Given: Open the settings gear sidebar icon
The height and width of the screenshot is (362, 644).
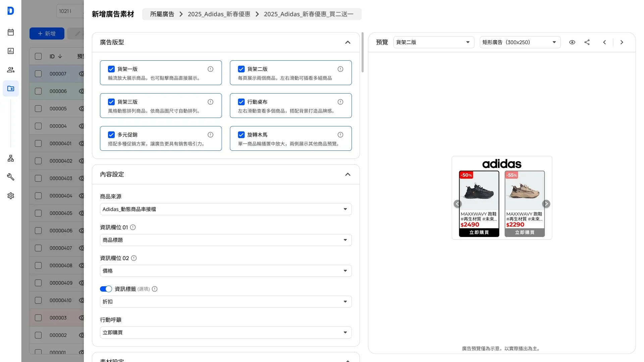Looking at the screenshot, I should click(11, 196).
